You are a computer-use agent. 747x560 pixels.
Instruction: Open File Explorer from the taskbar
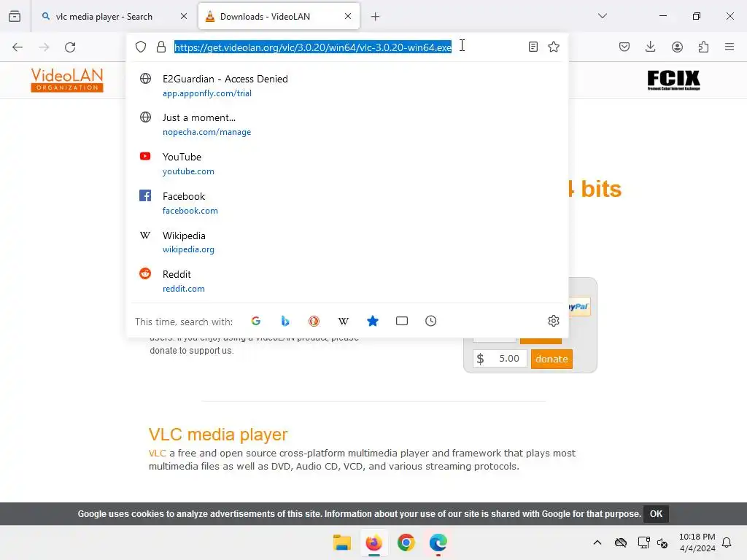pyautogui.click(x=341, y=542)
